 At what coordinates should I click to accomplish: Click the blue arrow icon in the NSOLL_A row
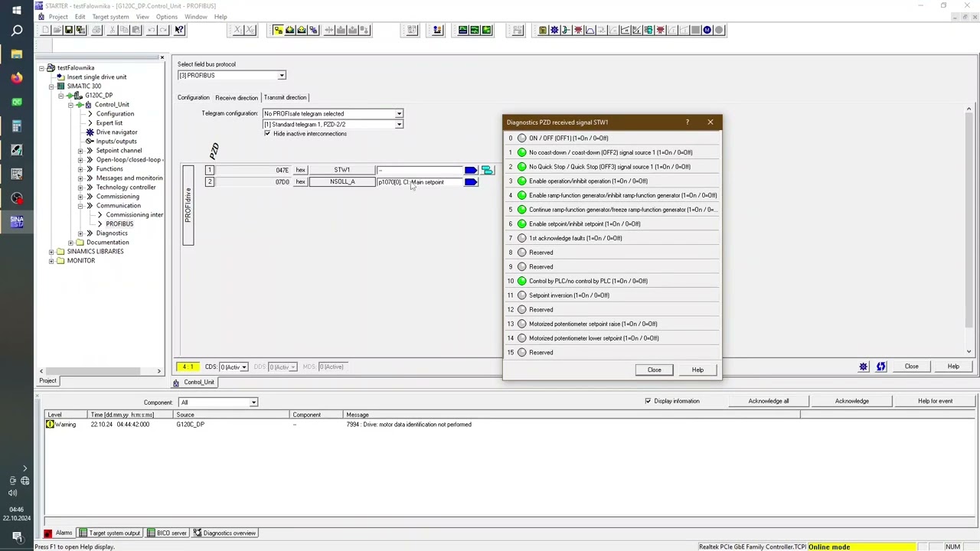coord(471,182)
